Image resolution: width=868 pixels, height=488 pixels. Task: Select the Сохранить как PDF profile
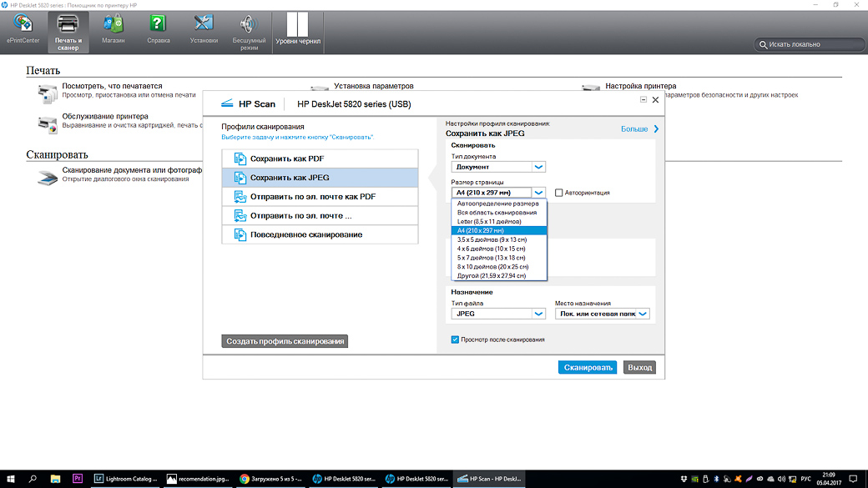(320, 158)
